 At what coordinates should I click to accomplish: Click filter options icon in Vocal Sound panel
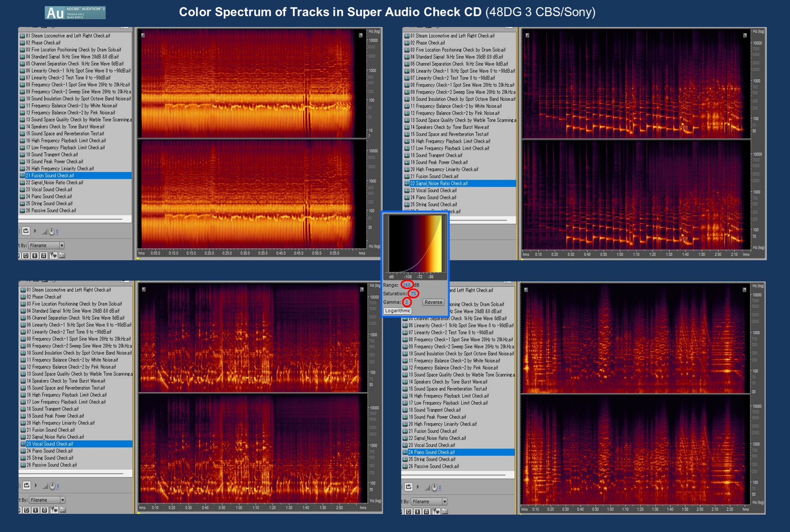(54, 510)
